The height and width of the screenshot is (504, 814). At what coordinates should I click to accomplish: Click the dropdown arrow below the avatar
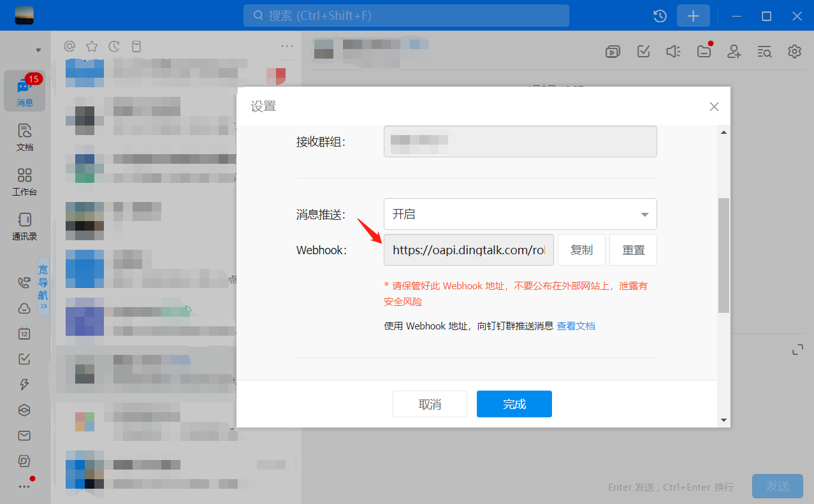(x=38, y=50)
